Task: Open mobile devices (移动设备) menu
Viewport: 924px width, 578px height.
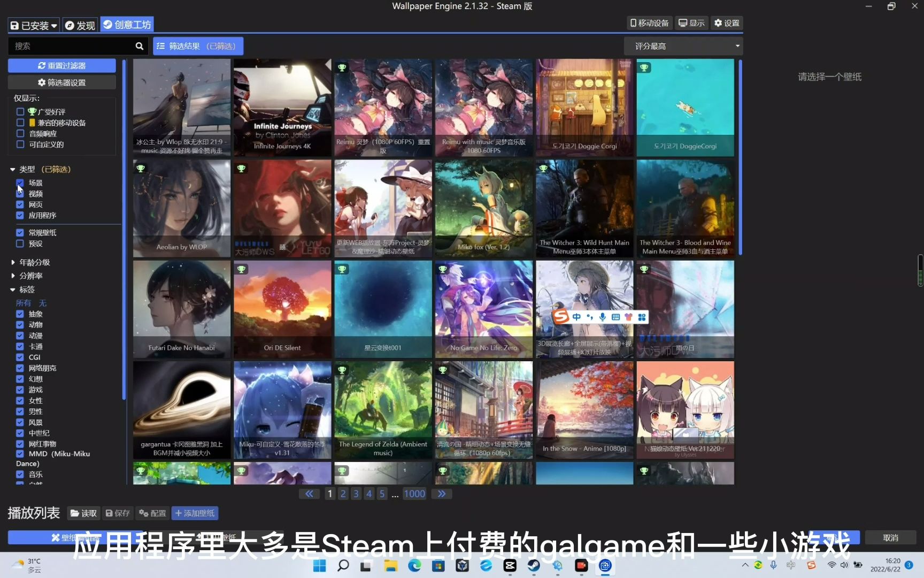Action: pyautogui.click(x=650, y=23)
